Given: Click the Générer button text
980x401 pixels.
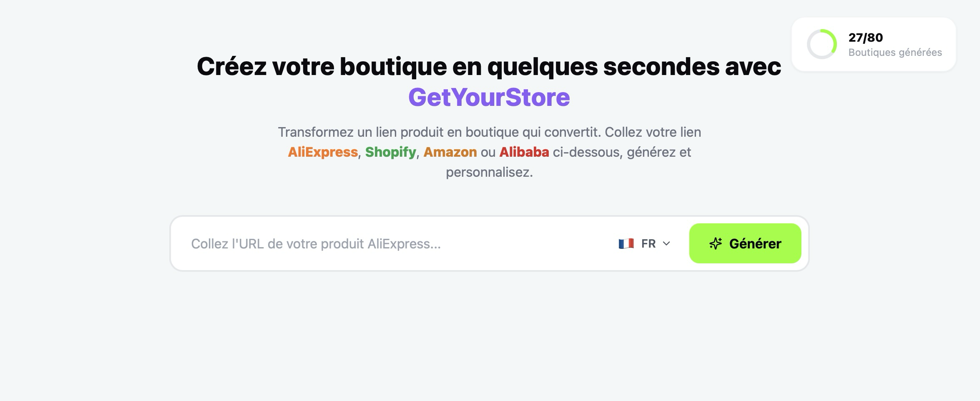Looking at the screenshot, I should click(755, 243).
